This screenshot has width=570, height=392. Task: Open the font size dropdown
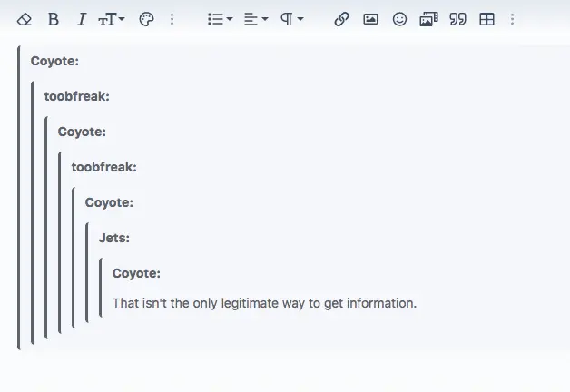112,19
